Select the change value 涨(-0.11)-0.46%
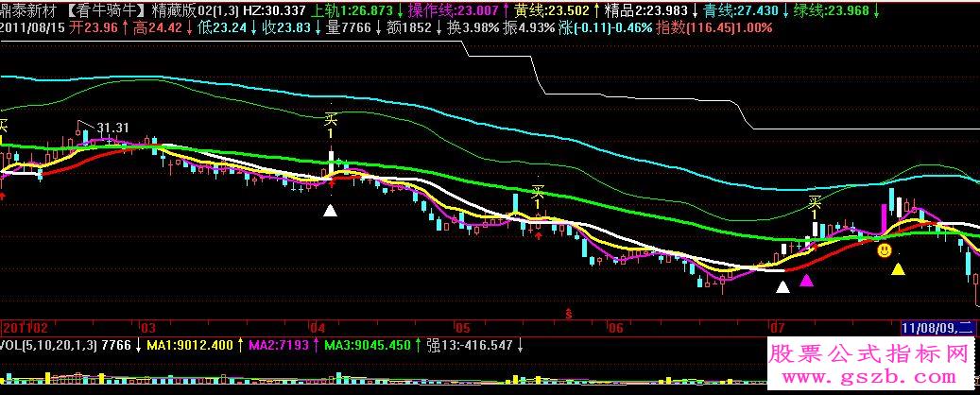This screenshot has height=395, width=980. pos(605,28)
